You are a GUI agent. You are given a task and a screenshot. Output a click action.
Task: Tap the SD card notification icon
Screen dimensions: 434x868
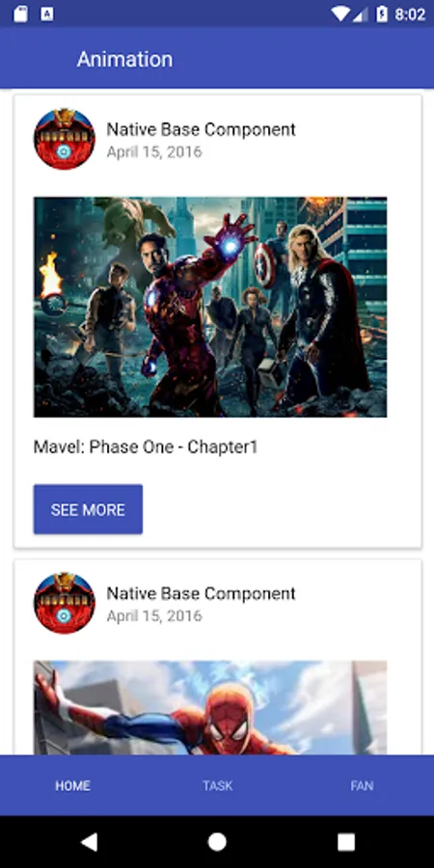click(x=20, y=14)
